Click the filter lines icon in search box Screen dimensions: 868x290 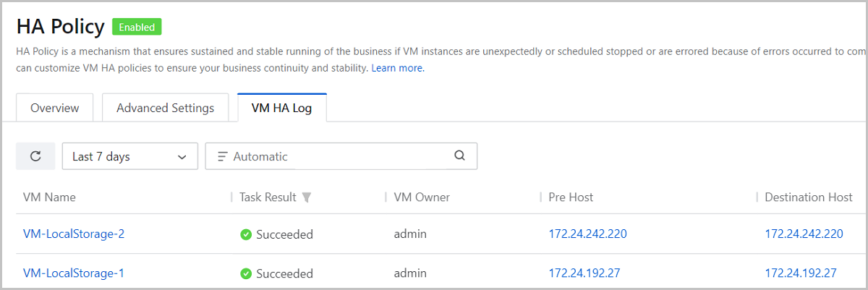point(222,156)
